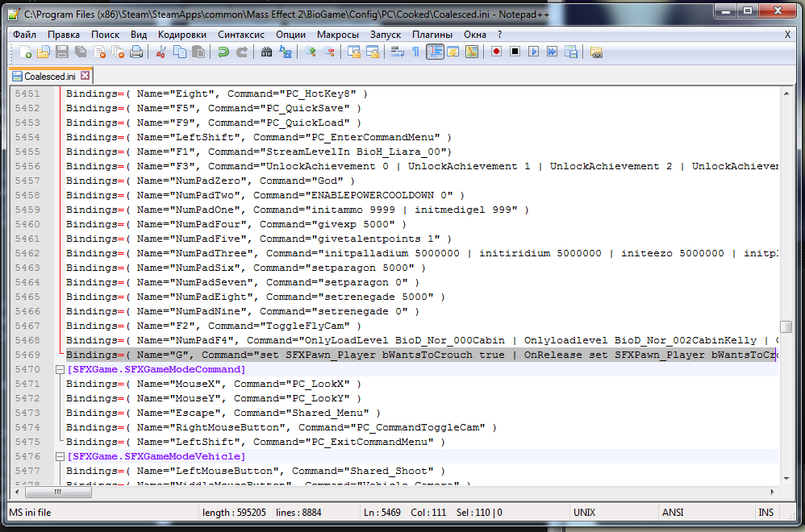Open Find with the binoculars icon

point(266,52)
